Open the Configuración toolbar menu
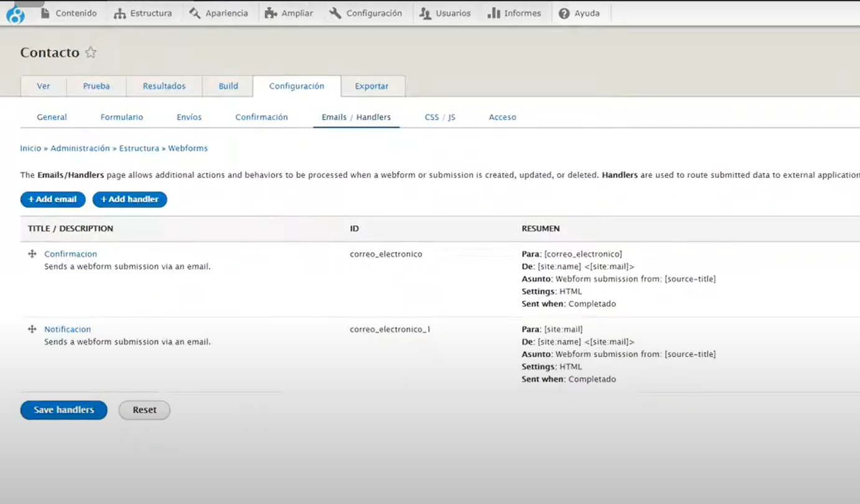Viewport: 860px width, 504px height. pyautogui.click(x=366, y=13)
